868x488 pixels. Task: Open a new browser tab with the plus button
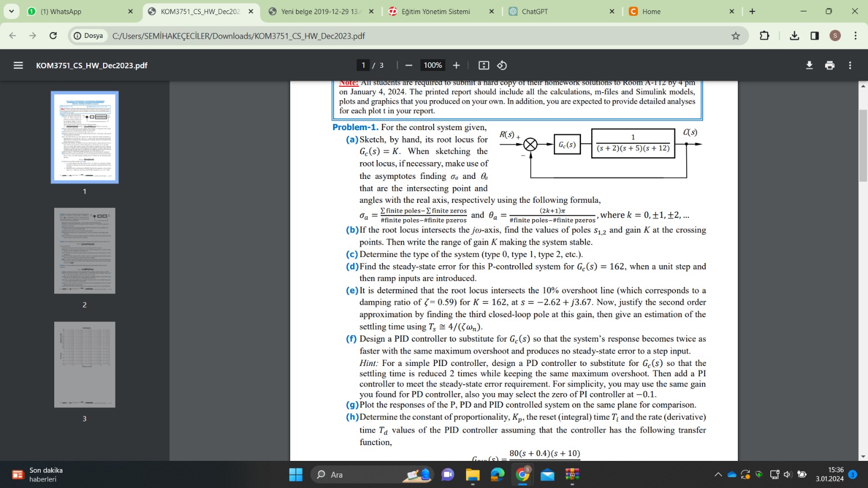click(x=751, y=11)
